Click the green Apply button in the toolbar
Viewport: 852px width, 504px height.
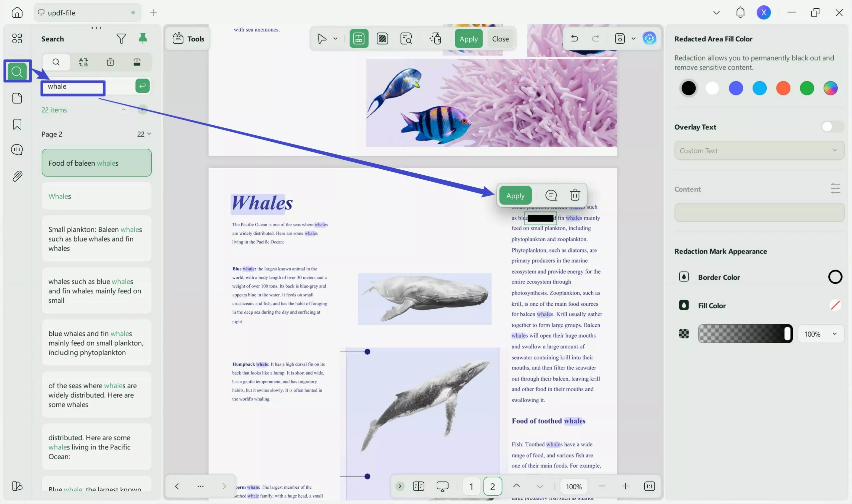click(469, 38)
